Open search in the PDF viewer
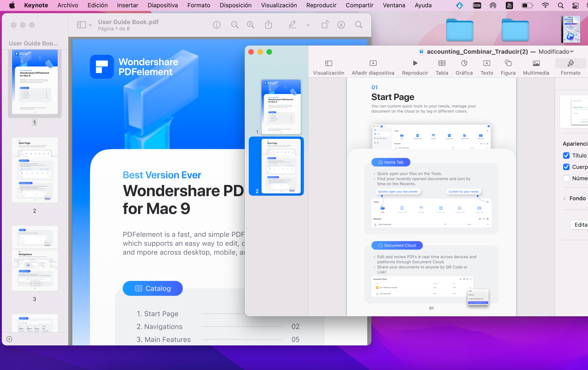 coord(358,25)
